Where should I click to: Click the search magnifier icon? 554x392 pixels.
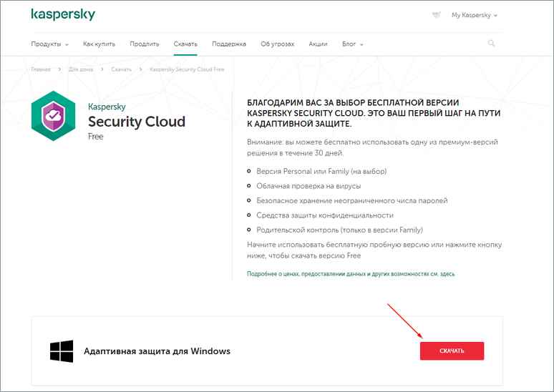pos(491,44)
